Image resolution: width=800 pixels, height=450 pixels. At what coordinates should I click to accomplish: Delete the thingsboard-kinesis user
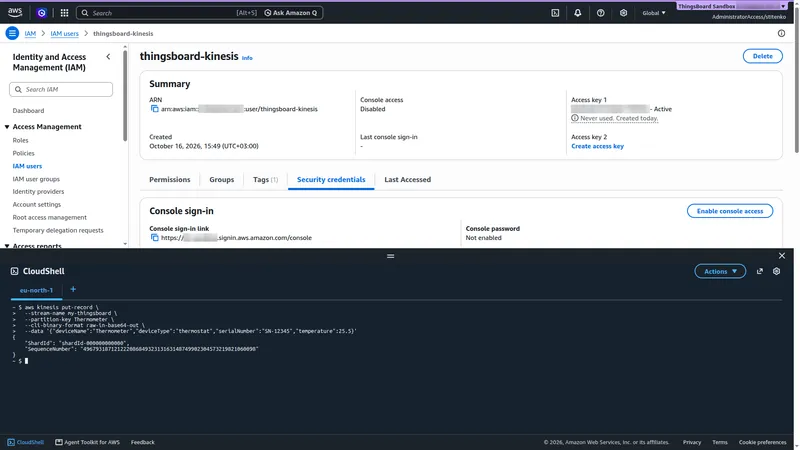pos(762,56)
